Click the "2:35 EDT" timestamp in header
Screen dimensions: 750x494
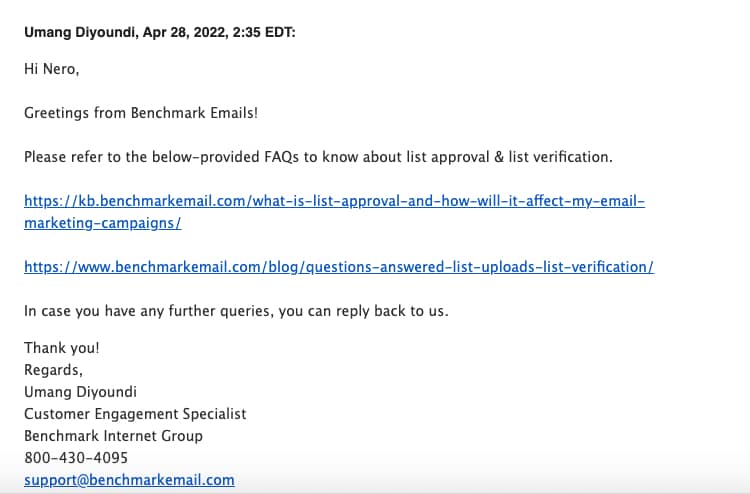click(x=264, y=33)
